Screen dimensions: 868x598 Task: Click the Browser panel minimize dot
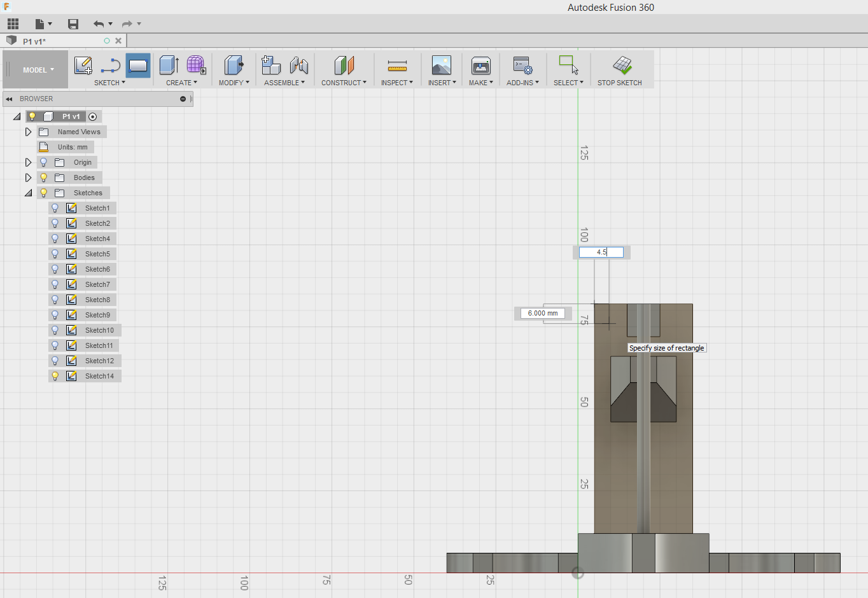click(183, 99)
